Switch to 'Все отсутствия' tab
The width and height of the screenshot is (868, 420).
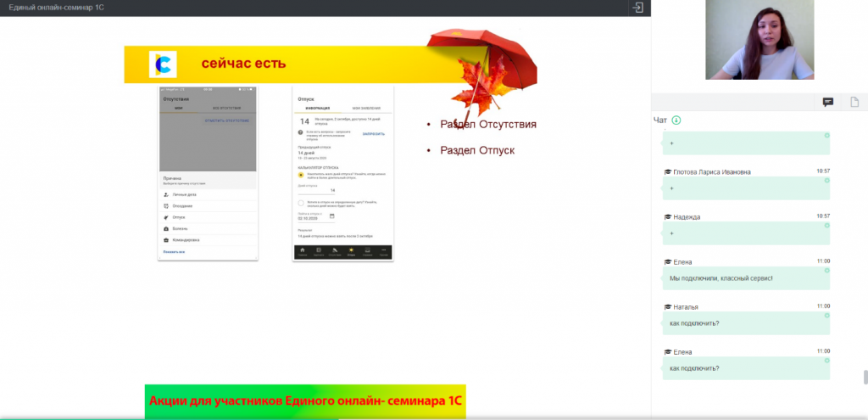[x=226, y=109]
